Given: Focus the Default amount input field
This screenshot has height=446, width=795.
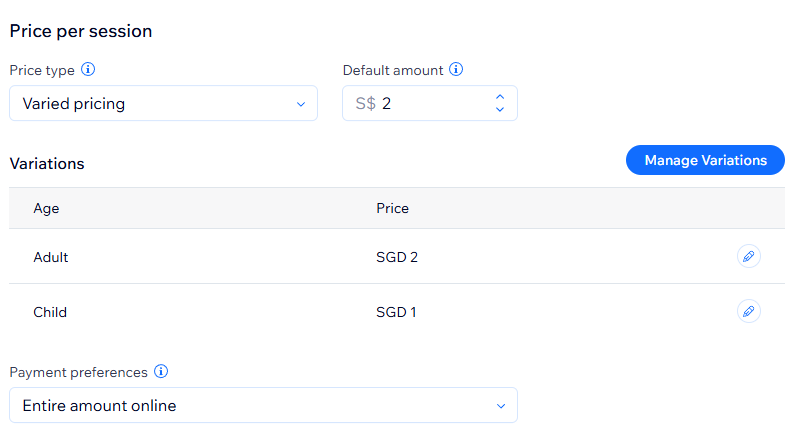Looking at the screenshot, I should [430, 103].
